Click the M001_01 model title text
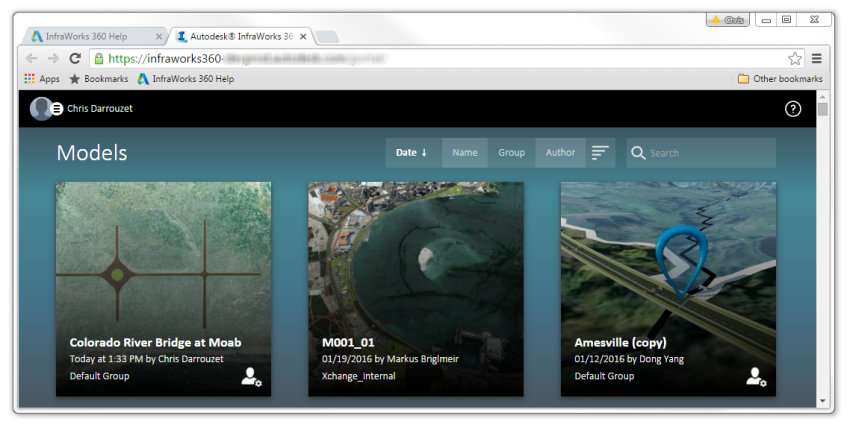This screenshot has width=850, height=427. pos(348,342)
